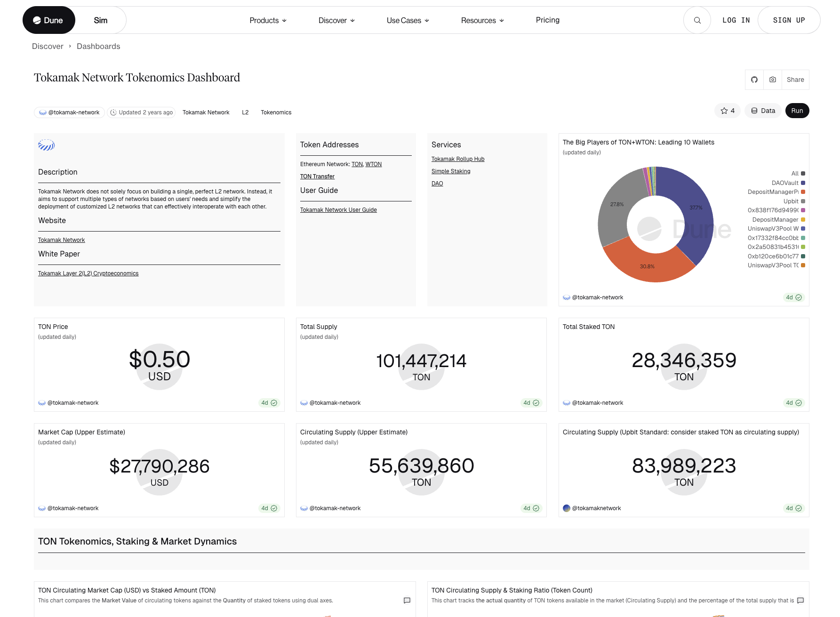Click the 37.7% pie chart slice
This screenshot has width=840, height=617.
(x=696, y=208)
